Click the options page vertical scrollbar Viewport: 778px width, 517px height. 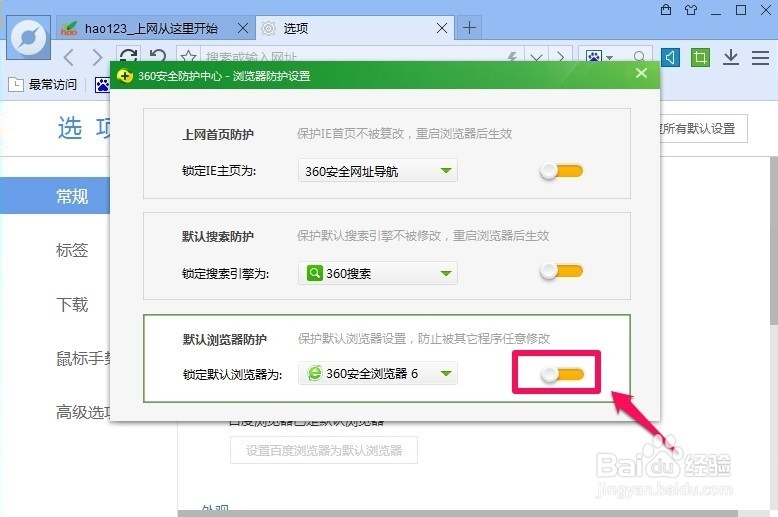pyautogui.click(x=774, y=241)
